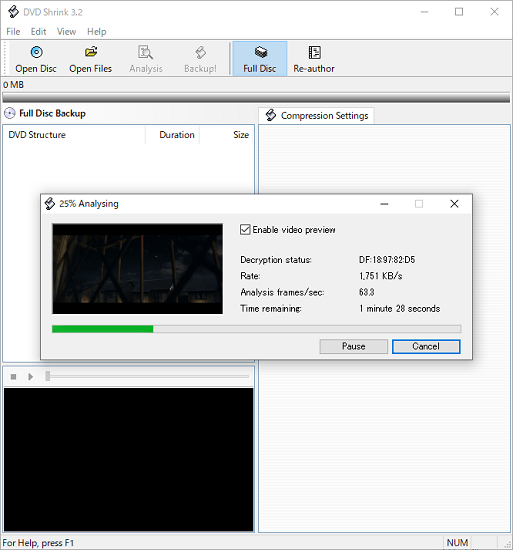Click the Analysis toolbar icon
The image size is (513, 550).
tap(145, 52)
